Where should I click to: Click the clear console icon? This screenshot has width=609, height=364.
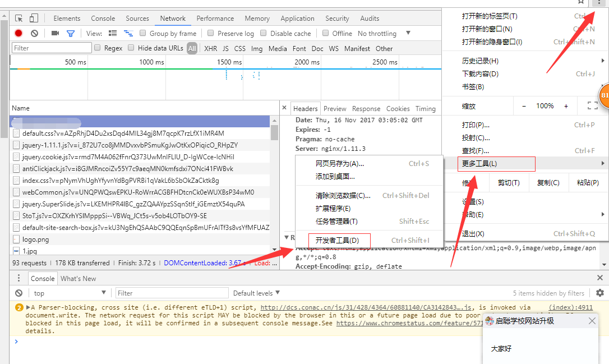[x=19, y=293]
